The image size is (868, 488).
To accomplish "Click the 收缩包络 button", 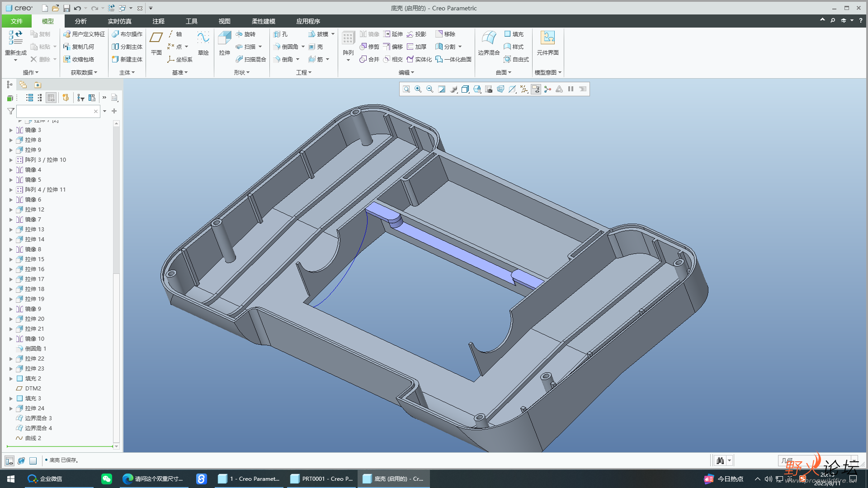I will [79, 59].
